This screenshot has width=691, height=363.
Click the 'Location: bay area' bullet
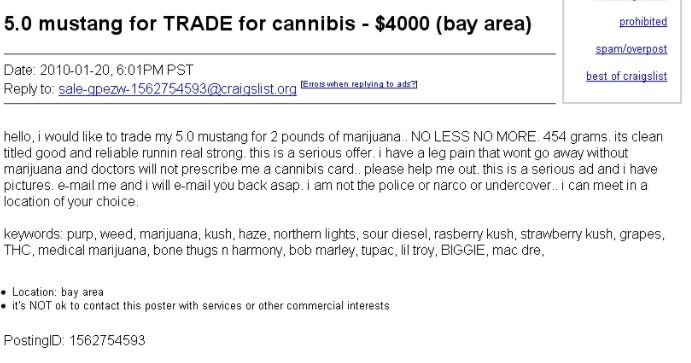[x=58, y=292]
